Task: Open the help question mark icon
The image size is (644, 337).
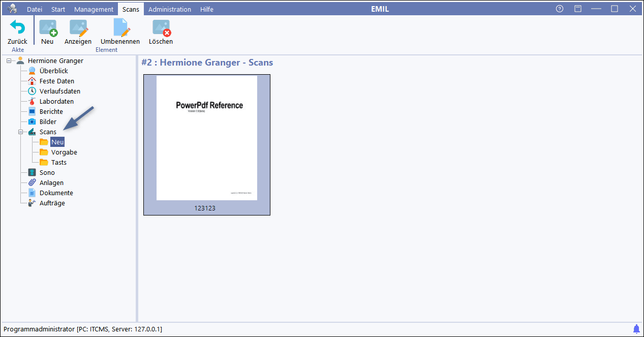Action: (x=560, y=9)
